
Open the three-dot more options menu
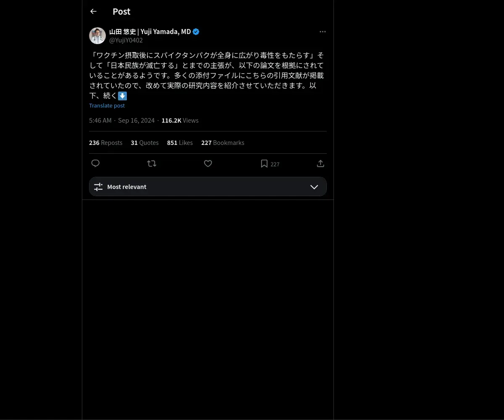click(x=323, y=31)
